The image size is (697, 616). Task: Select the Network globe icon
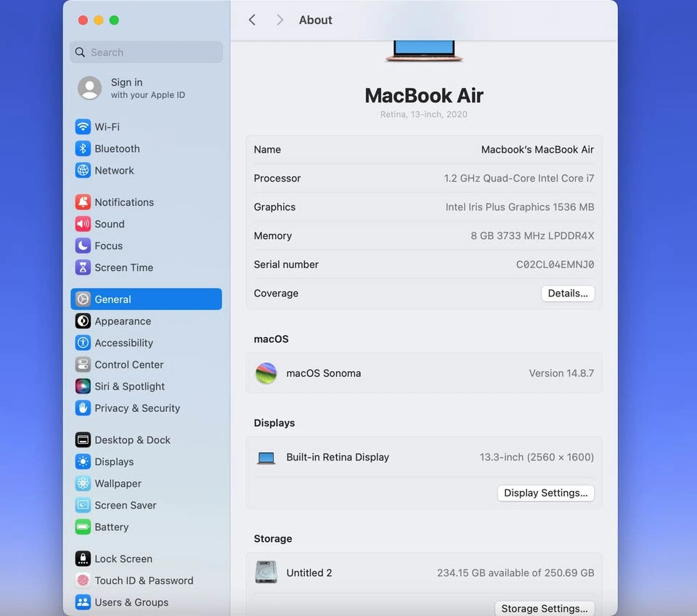83,171
